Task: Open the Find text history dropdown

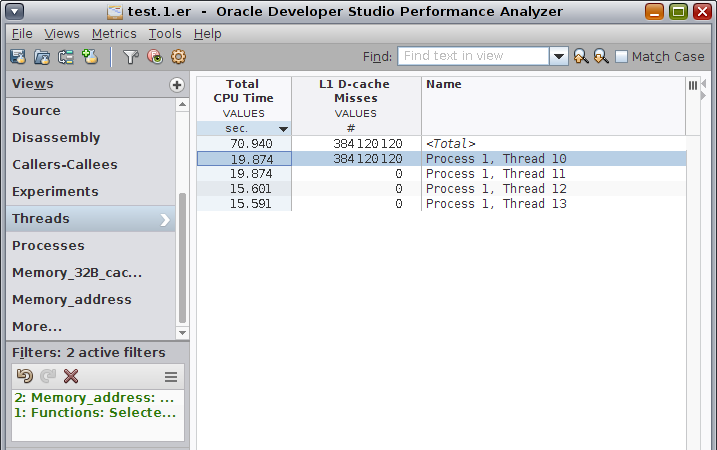Action: coord(559,57)
